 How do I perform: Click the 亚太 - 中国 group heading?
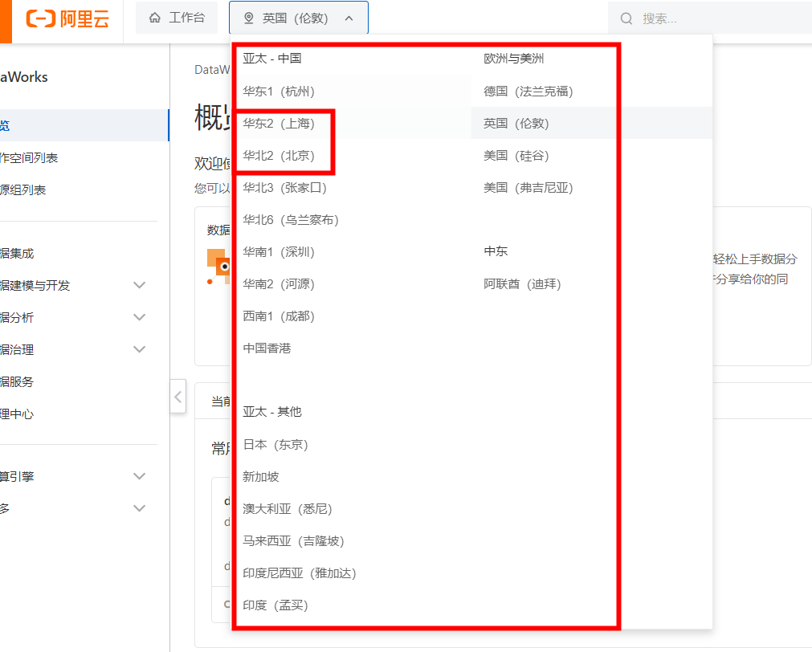(272, 58)
